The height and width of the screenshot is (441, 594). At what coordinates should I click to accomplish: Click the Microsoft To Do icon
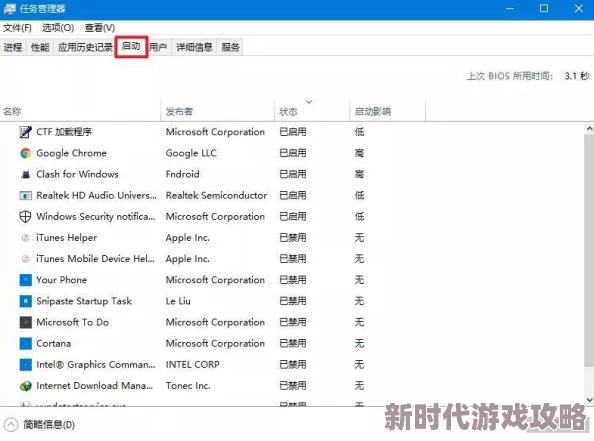[x=25, y=322]
